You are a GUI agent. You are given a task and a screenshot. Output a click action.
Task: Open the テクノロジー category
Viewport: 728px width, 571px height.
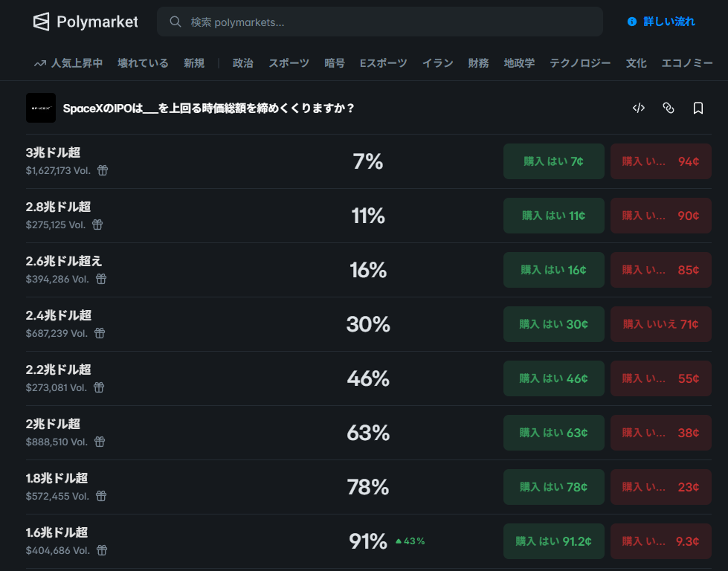point(580,63)
